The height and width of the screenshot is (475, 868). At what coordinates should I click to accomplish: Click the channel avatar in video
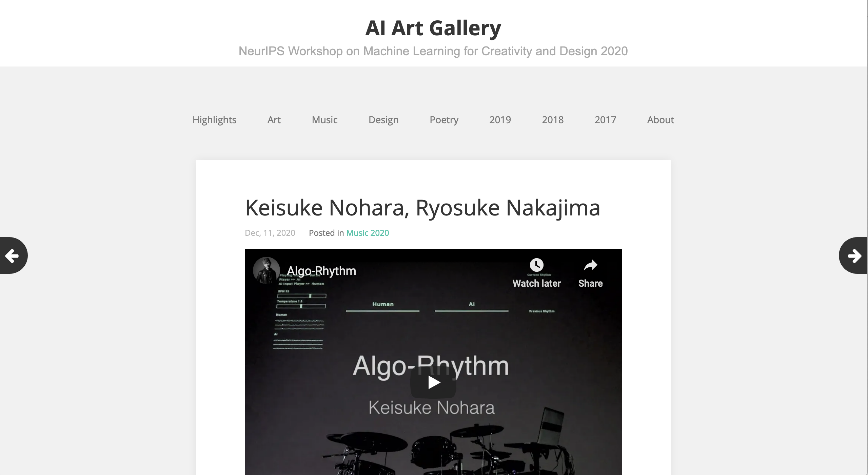pyautogui.click(x=266, y=270)
